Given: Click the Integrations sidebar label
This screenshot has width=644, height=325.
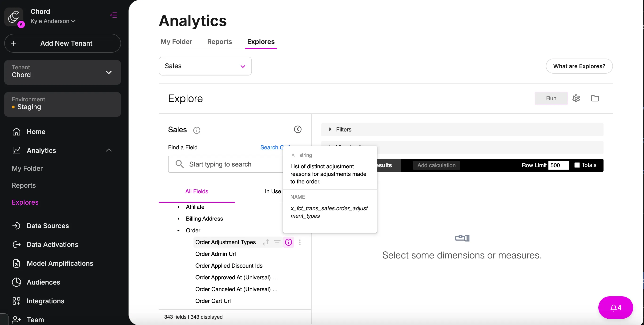Looking at the screenshot, I should click(45, 301).
